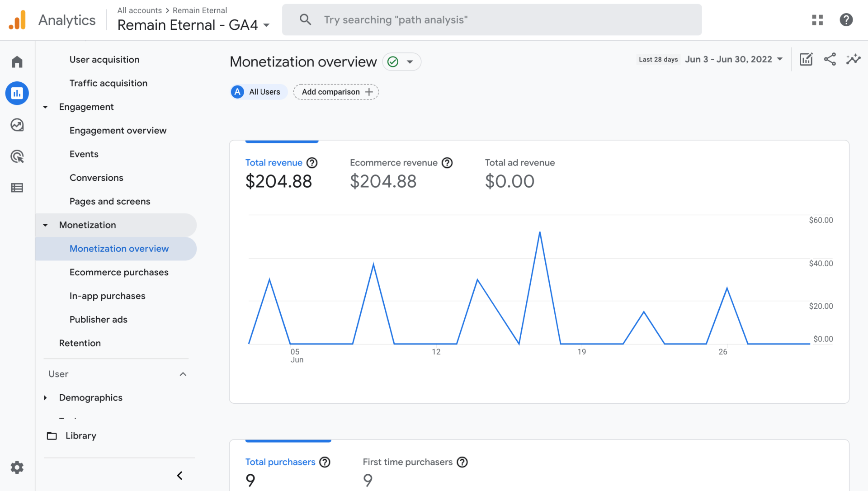The height and width of the screenshot is (491, 868).
Task: Open the report status dropdown (green check)
Action: point(401,62)
